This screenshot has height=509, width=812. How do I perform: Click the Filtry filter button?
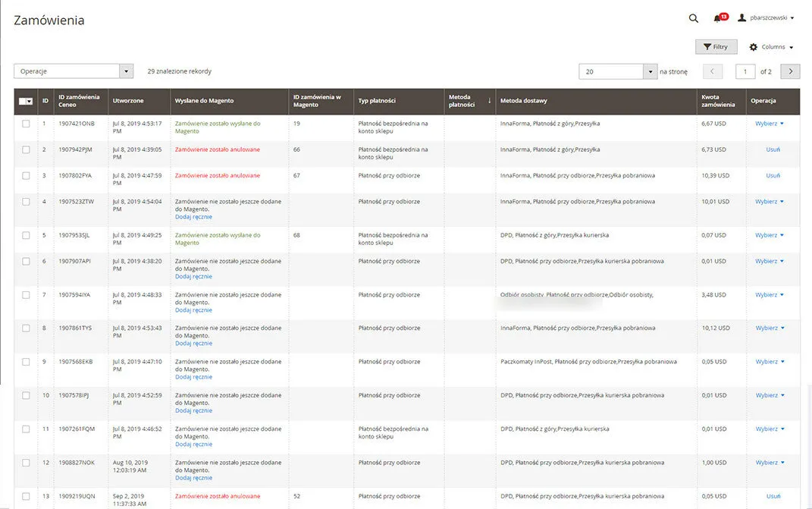click(x=716, y=46)
